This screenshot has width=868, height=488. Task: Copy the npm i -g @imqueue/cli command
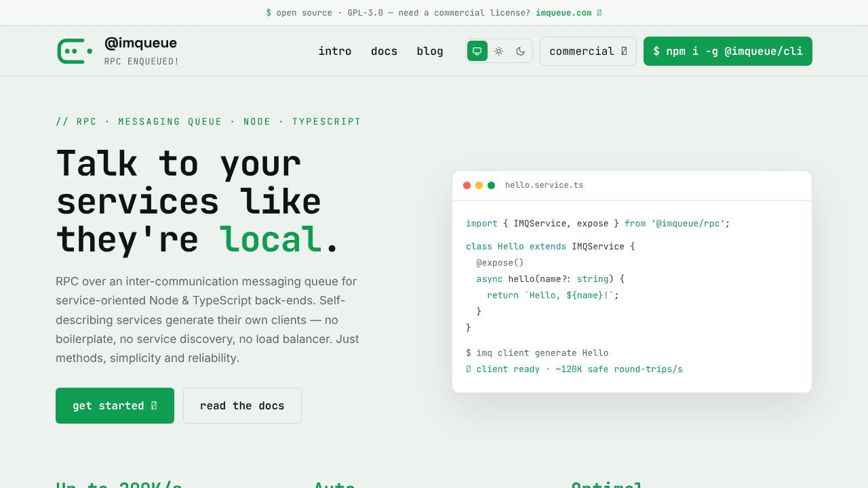728,51
